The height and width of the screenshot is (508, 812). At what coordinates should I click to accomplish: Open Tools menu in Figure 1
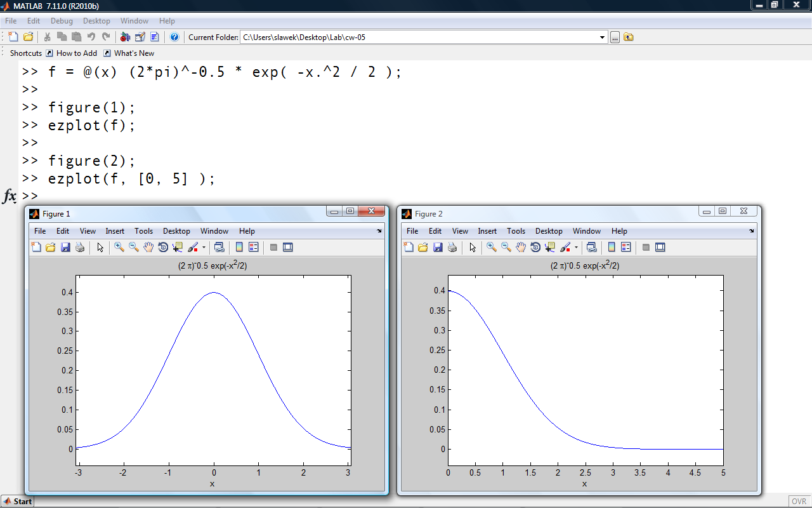[144, 231]
